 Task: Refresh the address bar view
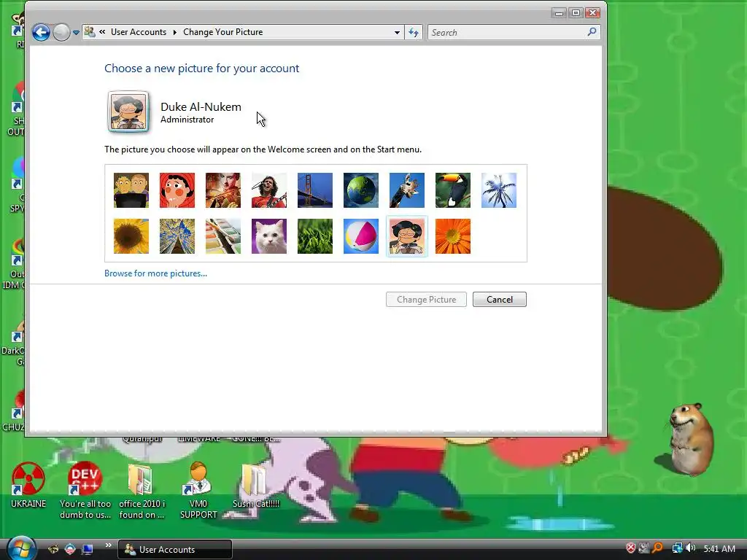pyautogui.click(x=414, y=32)
